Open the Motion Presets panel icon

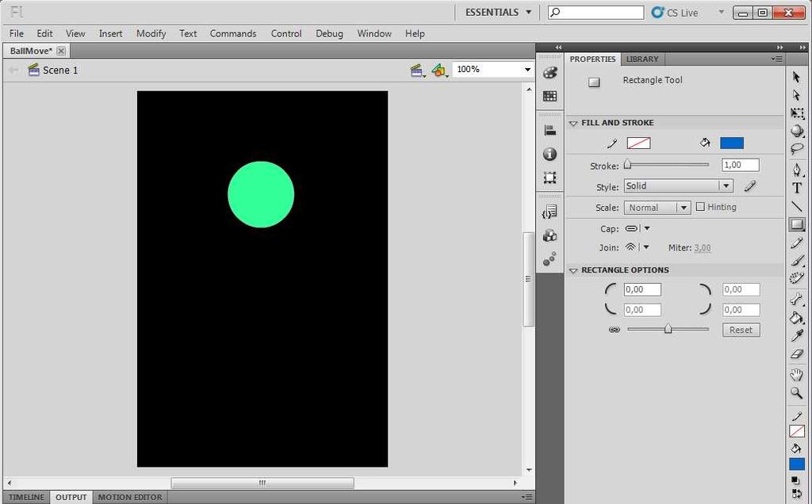coord(550,258)
